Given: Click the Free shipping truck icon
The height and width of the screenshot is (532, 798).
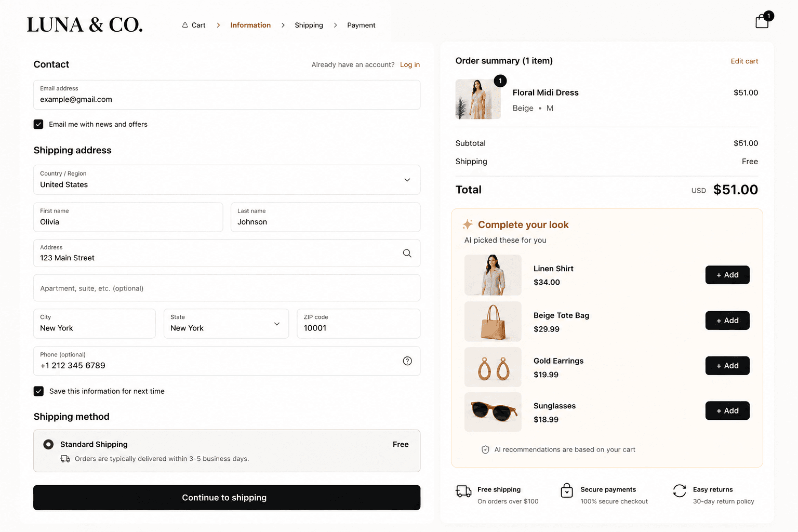Looking at the screenshot, I should (463, 491).
